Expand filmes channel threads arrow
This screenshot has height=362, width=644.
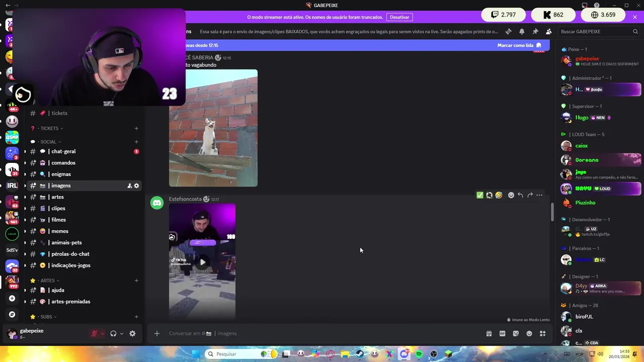[x=25, y=220]
